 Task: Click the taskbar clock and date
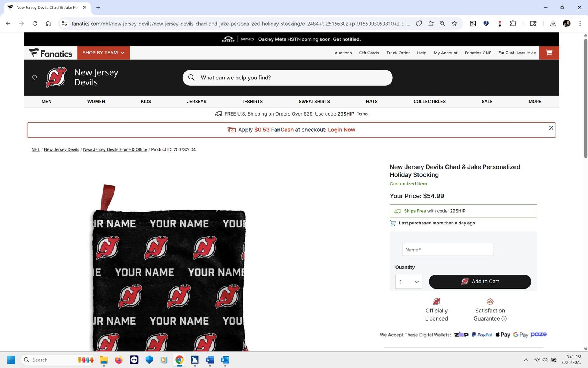tap(572, 360)
